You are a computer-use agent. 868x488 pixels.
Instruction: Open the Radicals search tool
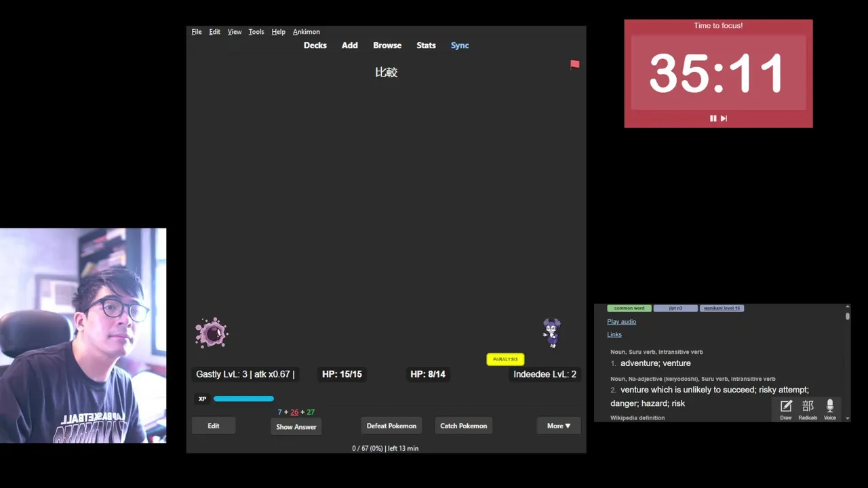click(808, 409)
